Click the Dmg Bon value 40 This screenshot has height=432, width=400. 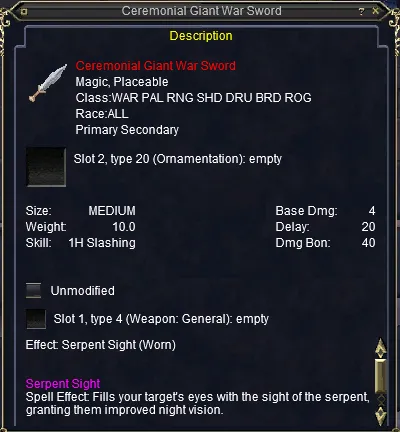click(368, 243)
